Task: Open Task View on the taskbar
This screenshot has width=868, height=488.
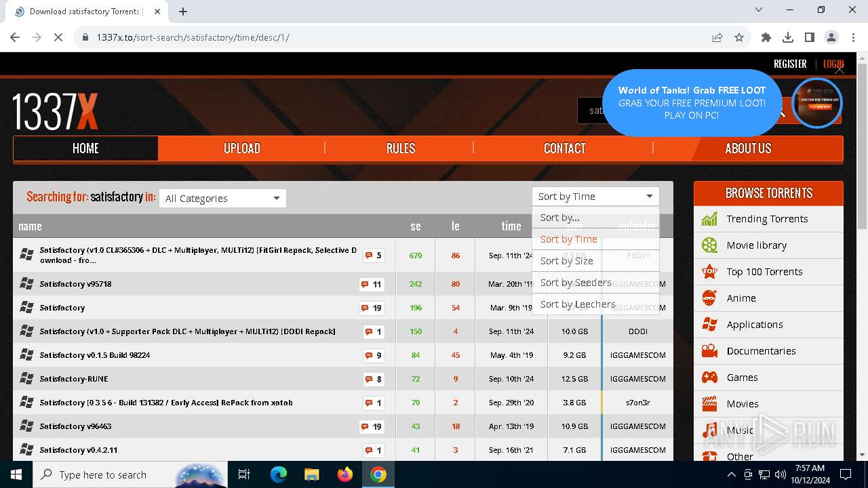Action: tap(245, 474)
